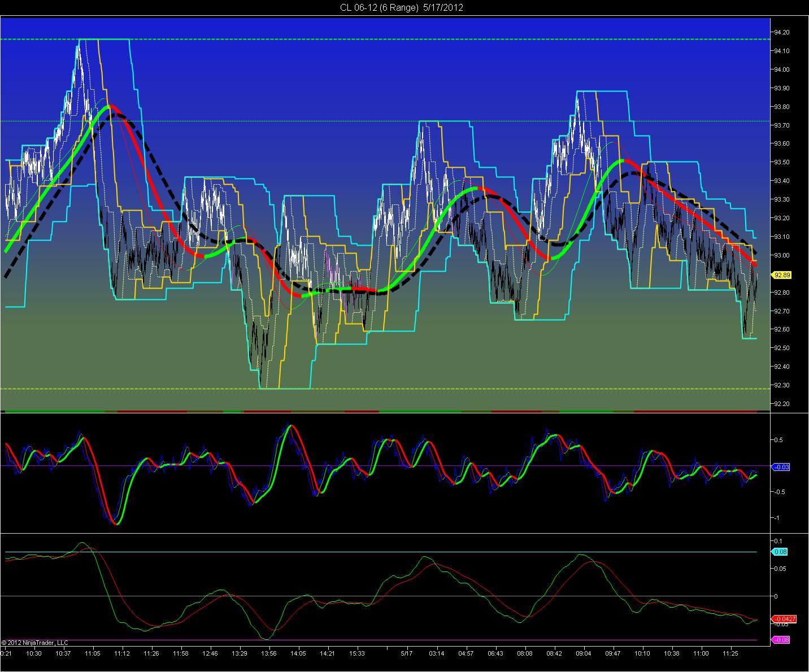The height and width of the screenshot is (672, 809).
Task: Pick the 09:47 time axis label
Action: tap(613, 653)
